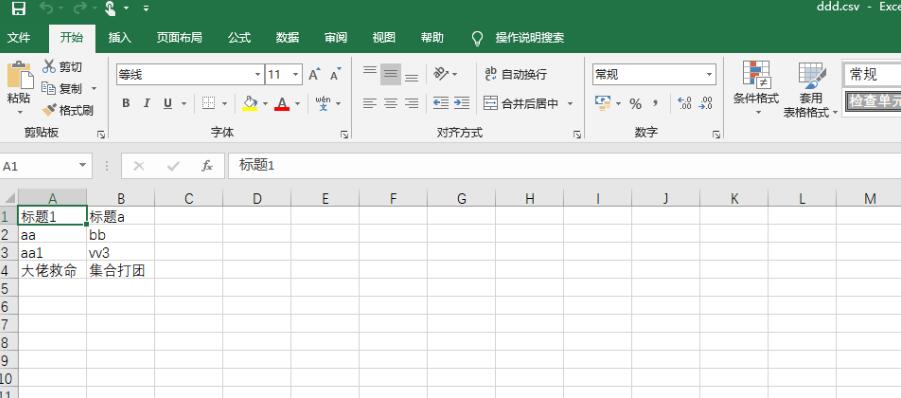Switch to the 数据 tab
The width and height of the screenshot is (901, 398).
(x=287, y=38)
